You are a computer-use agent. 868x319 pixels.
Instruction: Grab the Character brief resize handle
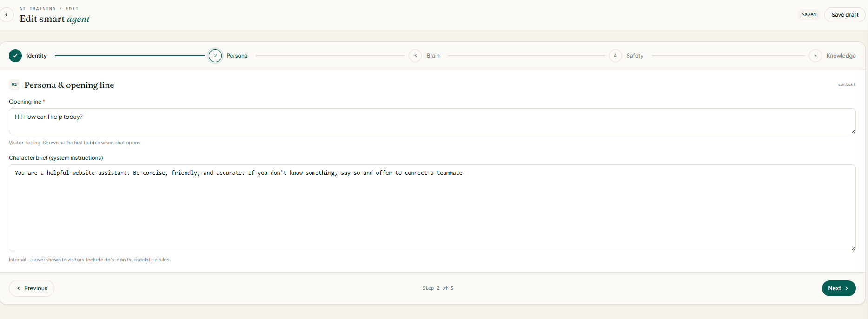pos(853,248)
